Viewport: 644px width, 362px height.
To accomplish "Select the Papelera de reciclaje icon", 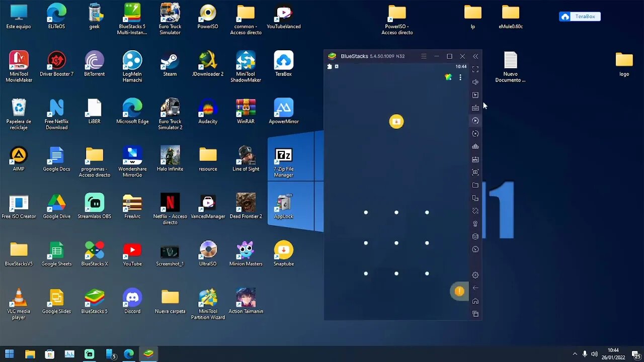I will [19, 114].
